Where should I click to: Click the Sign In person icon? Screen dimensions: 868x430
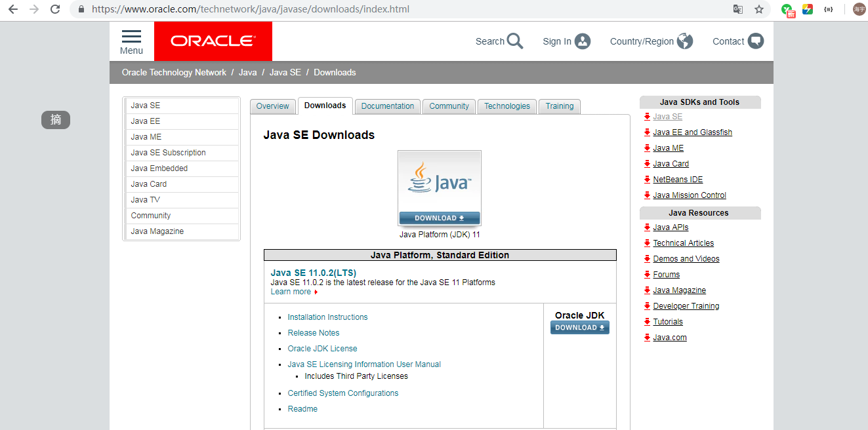[583, 41]
